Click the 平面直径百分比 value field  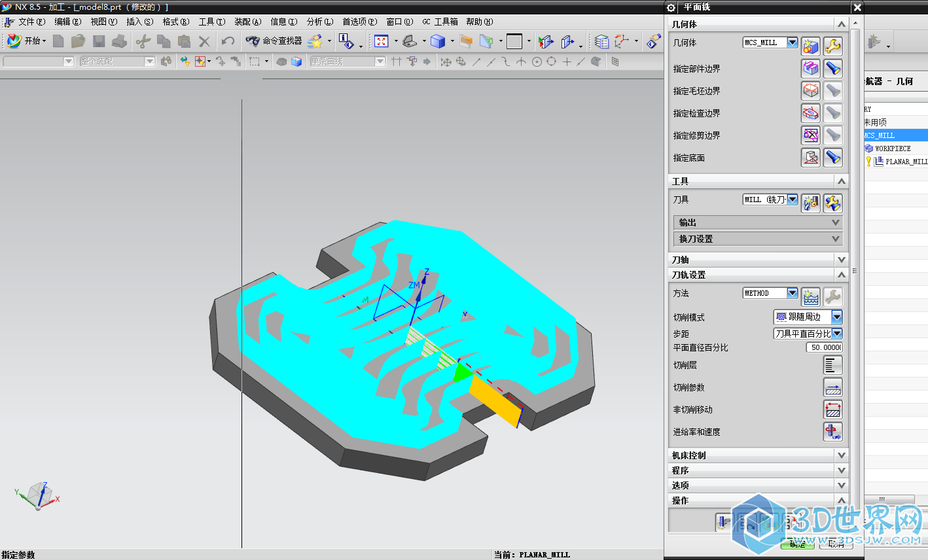click(x=825, y=347)
